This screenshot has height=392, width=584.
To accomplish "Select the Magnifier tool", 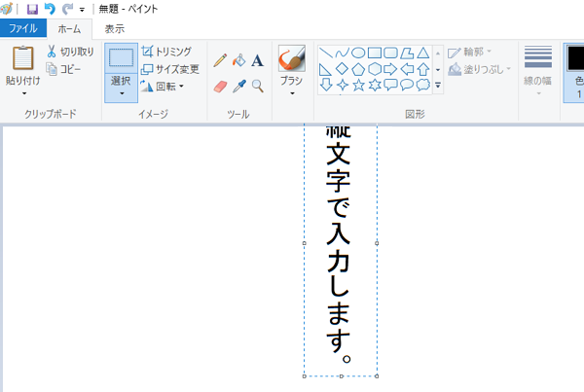I will (257, 86).
